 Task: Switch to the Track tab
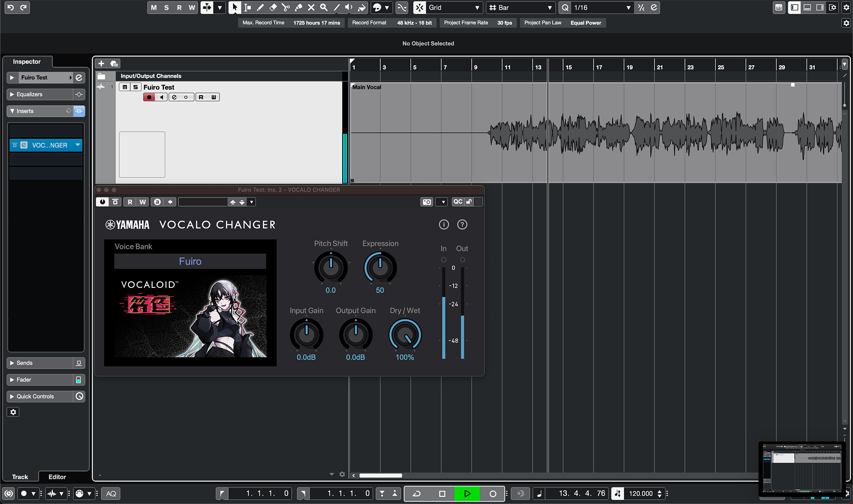click(x=20, y=477)
